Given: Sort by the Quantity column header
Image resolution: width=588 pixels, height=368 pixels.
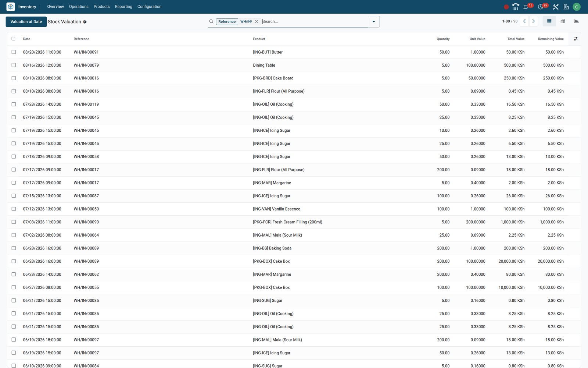Looking at the screenshot, I should coord(443,39).
